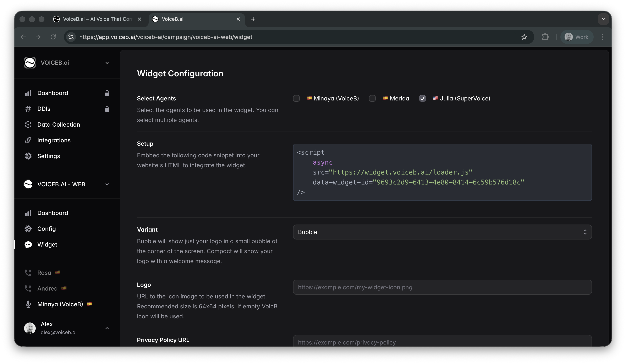The width and height of the screenshot is (626, 364).
Task: Click the DDIs hash icon
Action: tap(28, 109)
